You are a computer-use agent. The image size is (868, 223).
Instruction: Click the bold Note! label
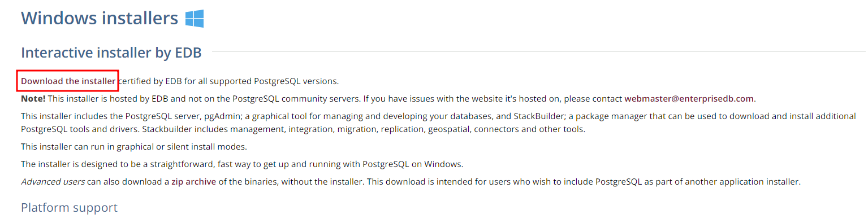point(33,98)
